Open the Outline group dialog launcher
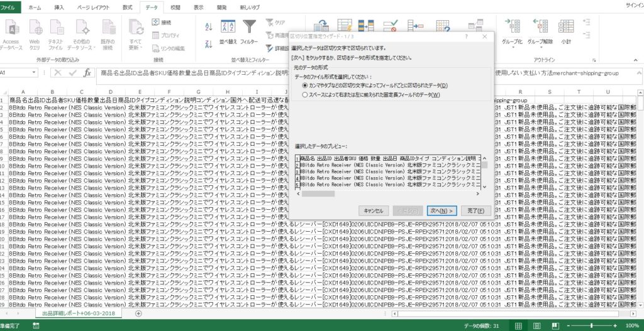644x331 pixels. point(594,60)
